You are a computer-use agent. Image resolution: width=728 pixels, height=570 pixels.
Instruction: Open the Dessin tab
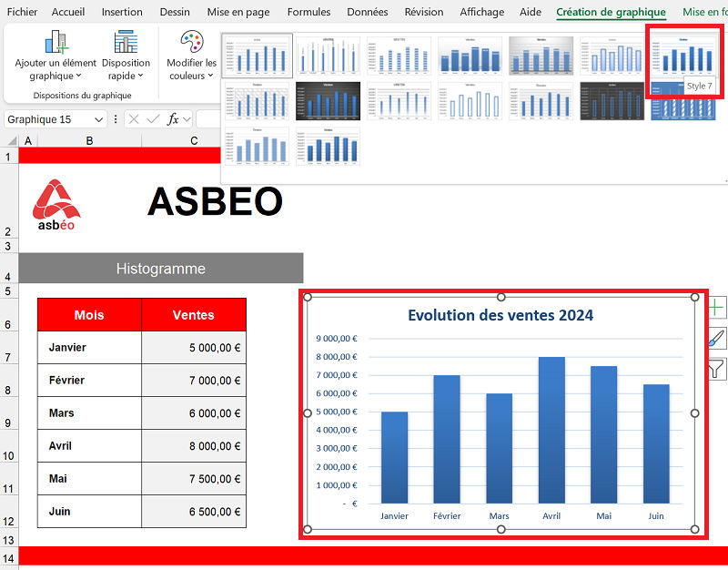click(175, 12)
